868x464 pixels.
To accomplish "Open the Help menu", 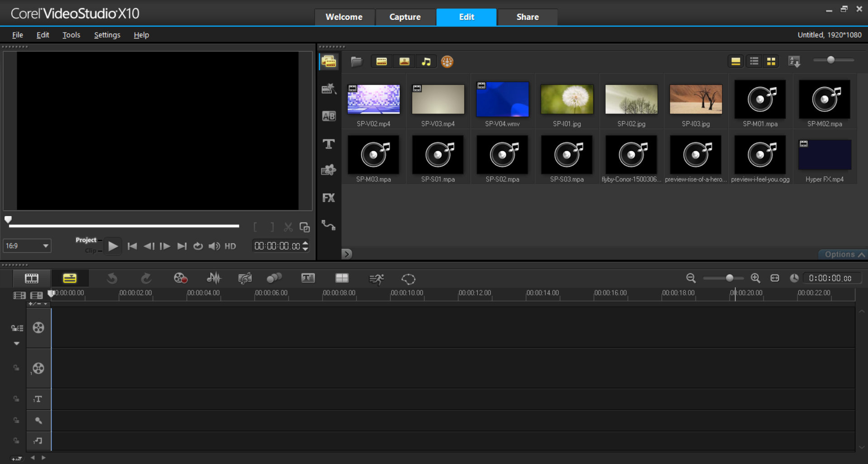I will pos(141,35).
